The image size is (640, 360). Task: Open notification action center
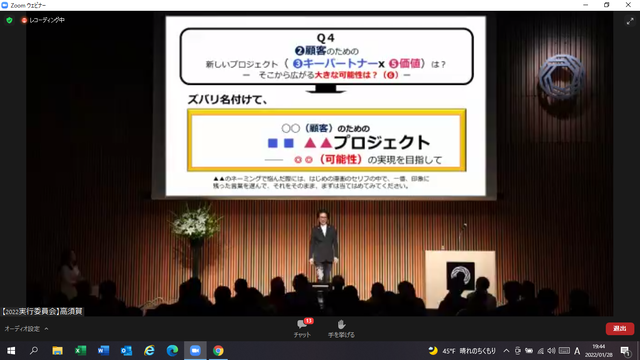pyautogui.click(x=625, y=351)
